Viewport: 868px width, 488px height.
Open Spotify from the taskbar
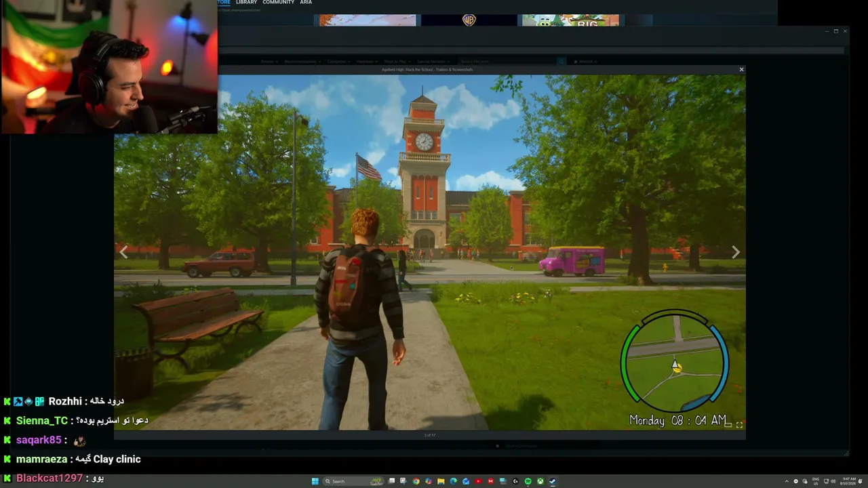point(528,481)
